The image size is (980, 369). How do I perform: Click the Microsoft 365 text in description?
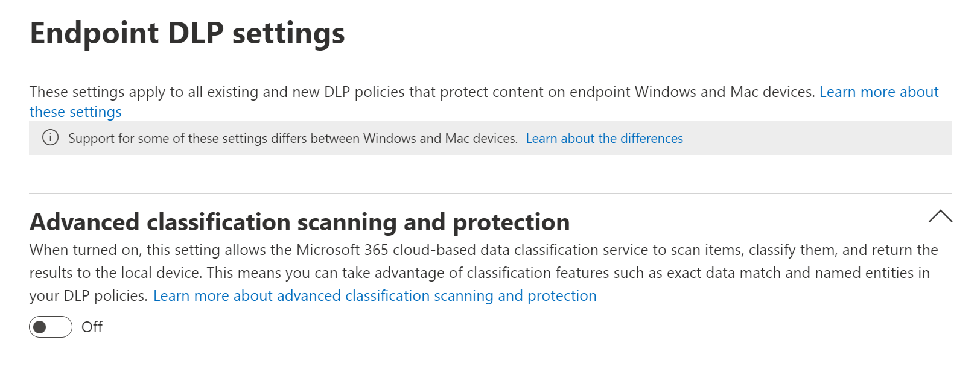(x=342, y=250)
